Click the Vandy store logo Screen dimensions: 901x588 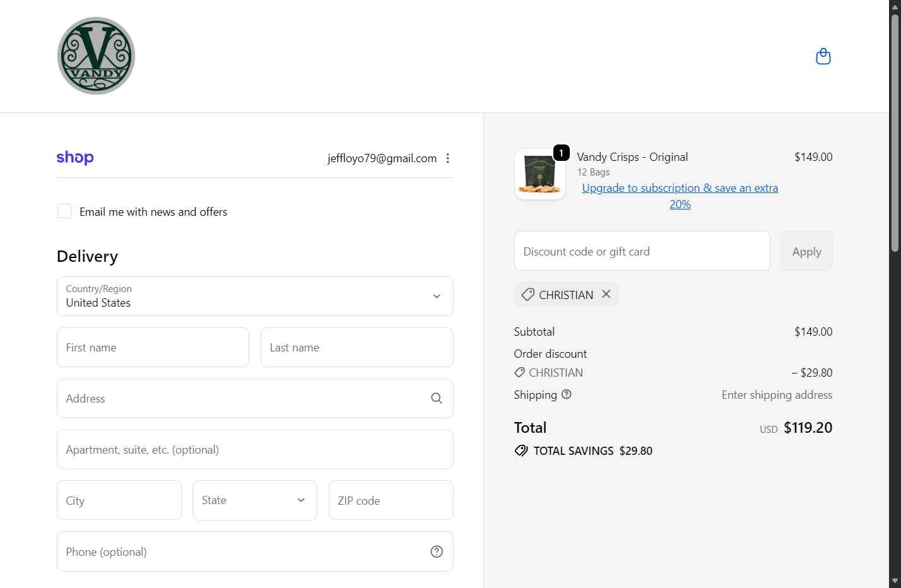(x=96, y=56)
